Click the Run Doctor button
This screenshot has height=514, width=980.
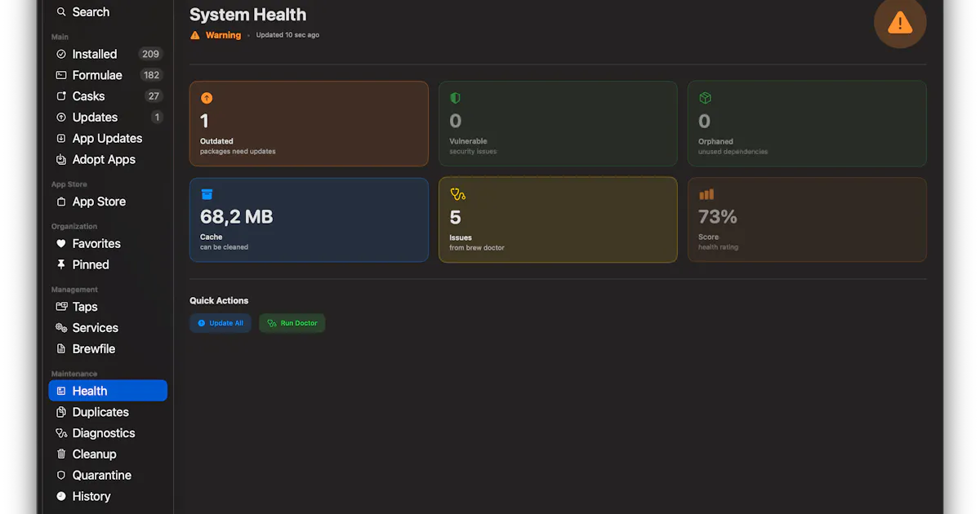coord(292,323)
